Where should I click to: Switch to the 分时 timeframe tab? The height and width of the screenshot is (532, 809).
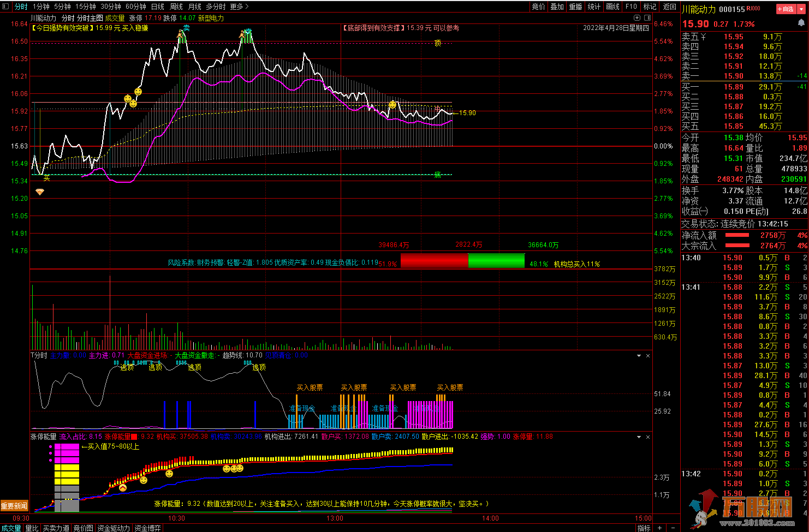[x=21, y=7]
